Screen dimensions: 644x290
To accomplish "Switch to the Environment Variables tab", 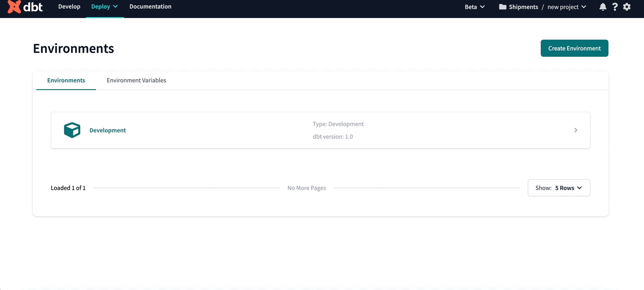I will [136, 80].
